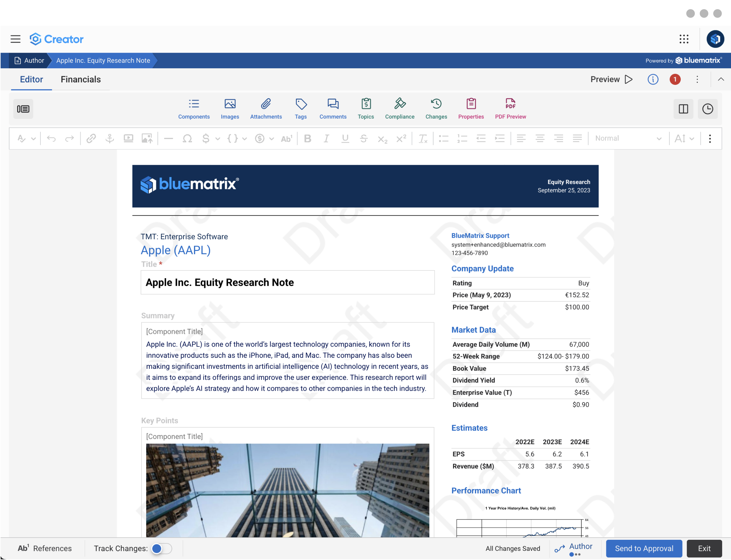Click the Apple Inc. Equity Research Note breadcrumb
Screen dimensions: 731x560
[x=103, y=60]
